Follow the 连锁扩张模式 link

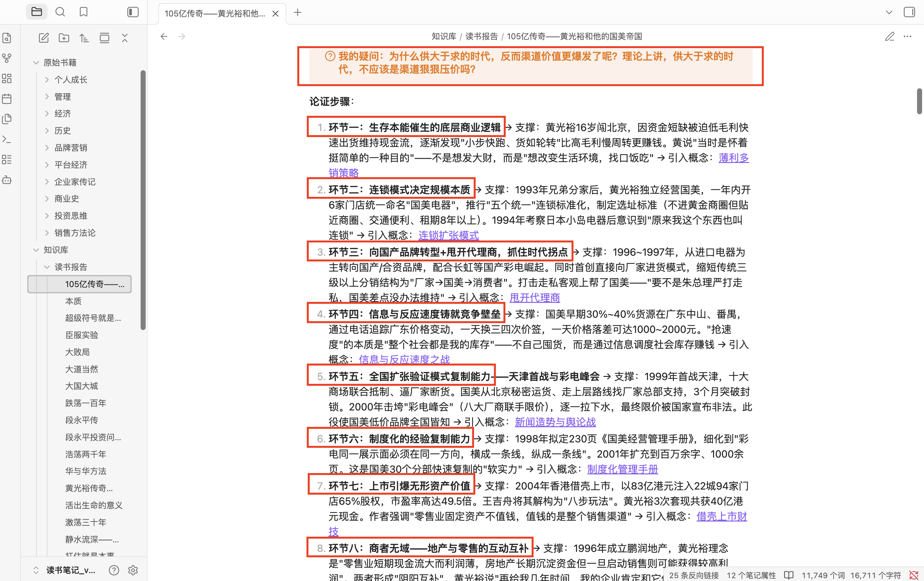click(x=449, y=235)
